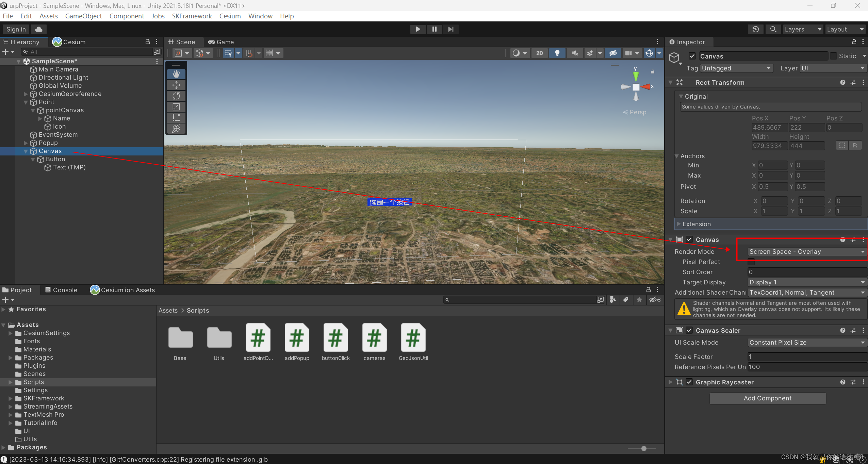Screen dimensions: 868x464
Task: Disable the Canvas Scaler component checkbox
Action: coord(689,330)
